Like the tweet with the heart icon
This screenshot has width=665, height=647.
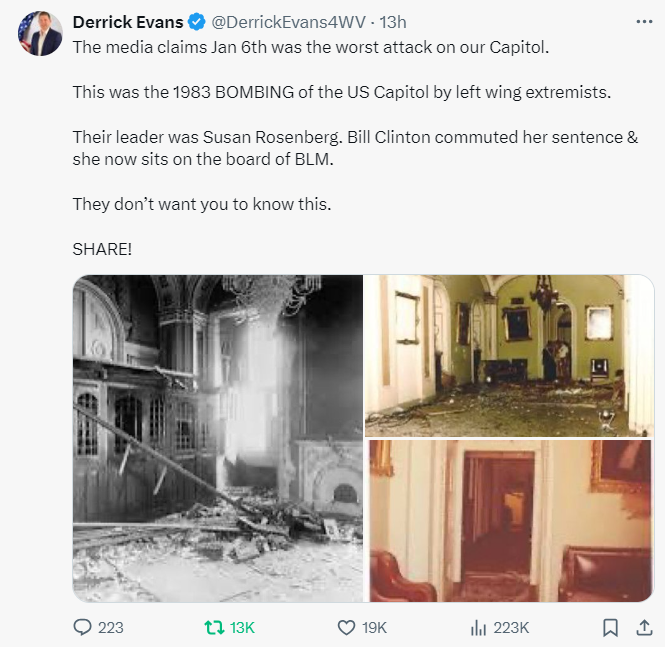tap(346, 628)
